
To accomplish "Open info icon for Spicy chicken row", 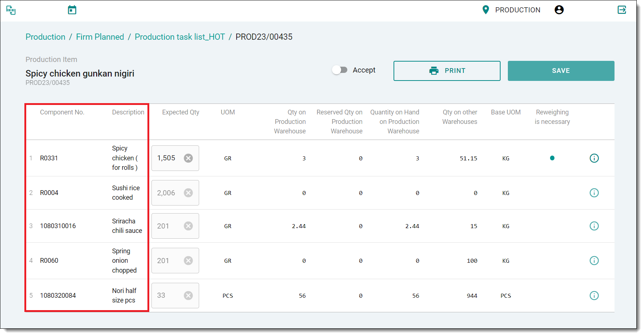I will pos(594,158).
